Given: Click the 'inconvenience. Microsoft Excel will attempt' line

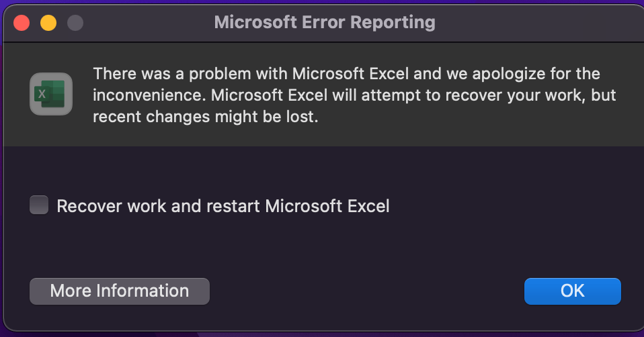Looking at the screenshot, I should (x=354, y=95).
